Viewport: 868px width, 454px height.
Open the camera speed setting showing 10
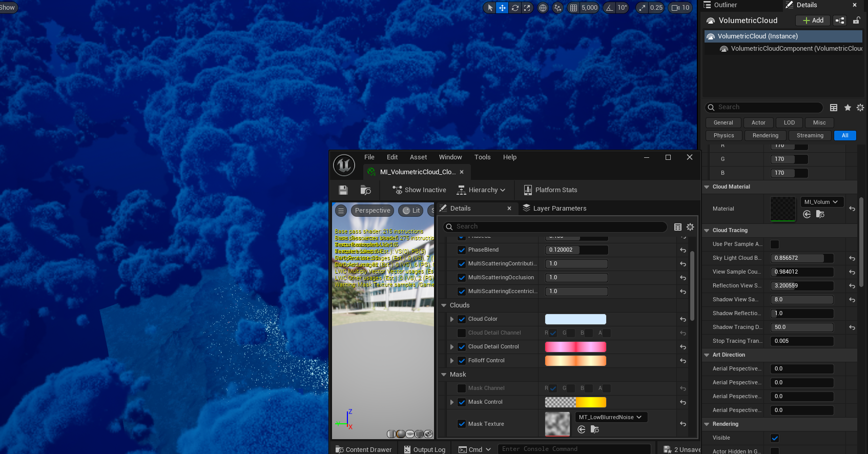click(x=680, y=8)
